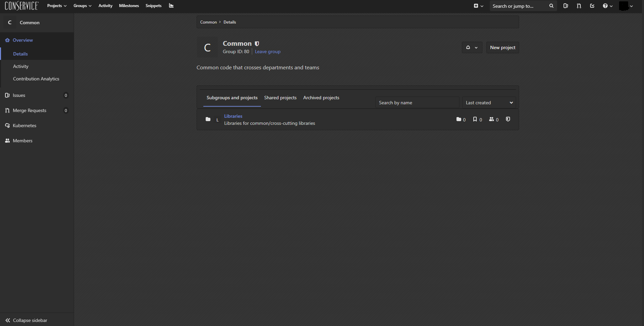Open your assigned issues in the top bar

(x=566, y=6)
